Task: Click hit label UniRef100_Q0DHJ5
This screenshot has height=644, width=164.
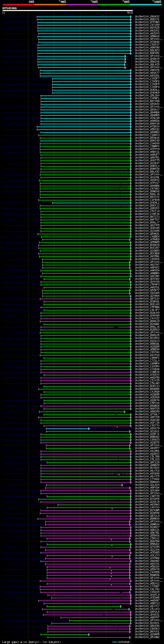Action: [147, 59]
